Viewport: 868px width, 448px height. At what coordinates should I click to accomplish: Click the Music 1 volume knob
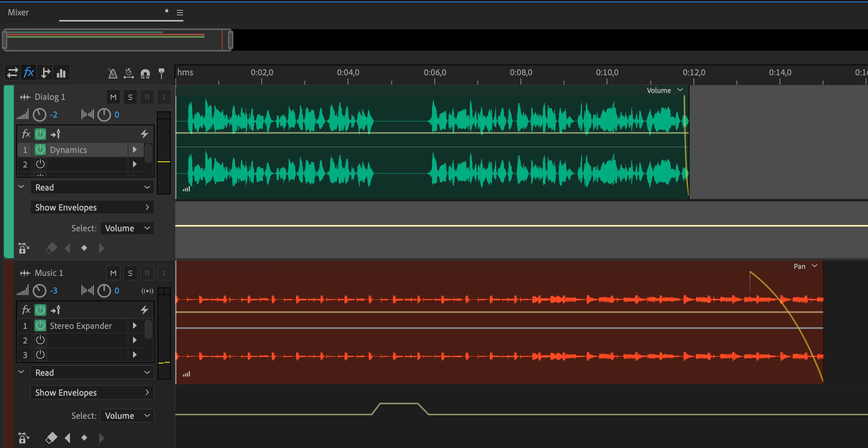coord(40,291)
